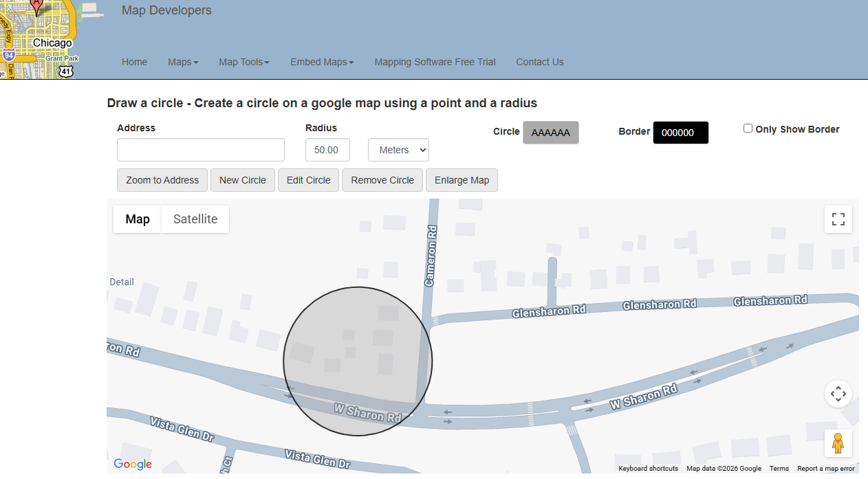
Task: Click the Remove Circle button
Action: [x=382, y=180]
